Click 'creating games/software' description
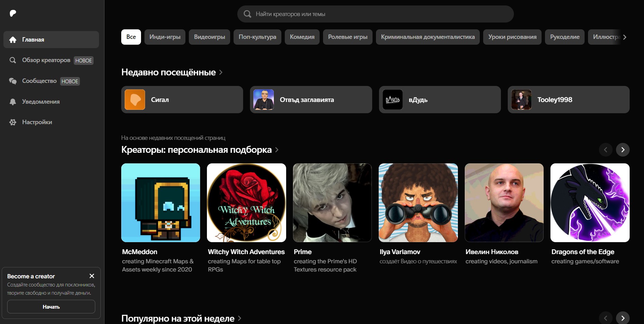644x324 pixels. click(585, 261)
